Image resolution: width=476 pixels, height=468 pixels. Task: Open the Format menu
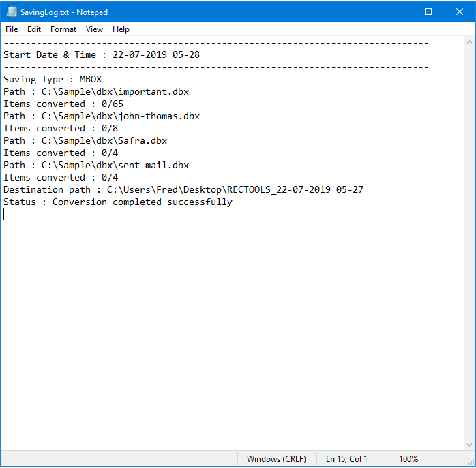tap(63, 29)
